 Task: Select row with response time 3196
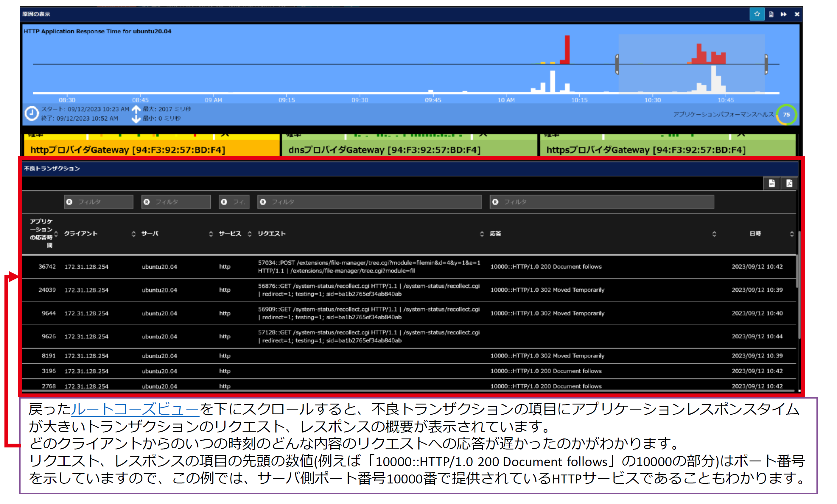coord(409,371)
